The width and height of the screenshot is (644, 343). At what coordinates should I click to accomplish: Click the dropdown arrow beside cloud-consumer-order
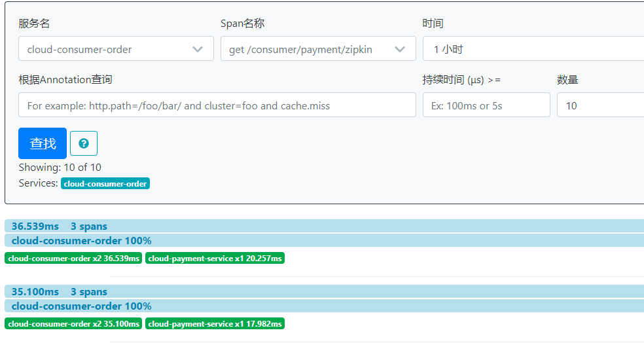coord(198,49)
